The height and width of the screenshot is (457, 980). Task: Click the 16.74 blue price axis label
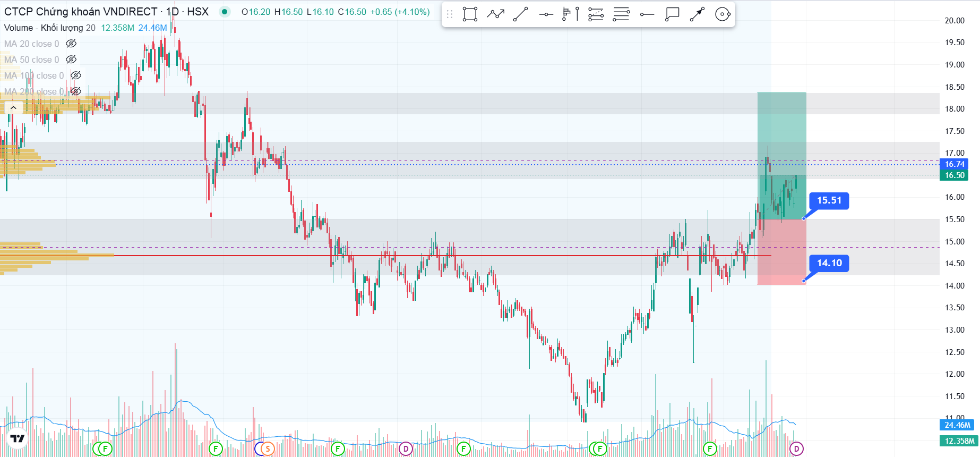(954, 164)
